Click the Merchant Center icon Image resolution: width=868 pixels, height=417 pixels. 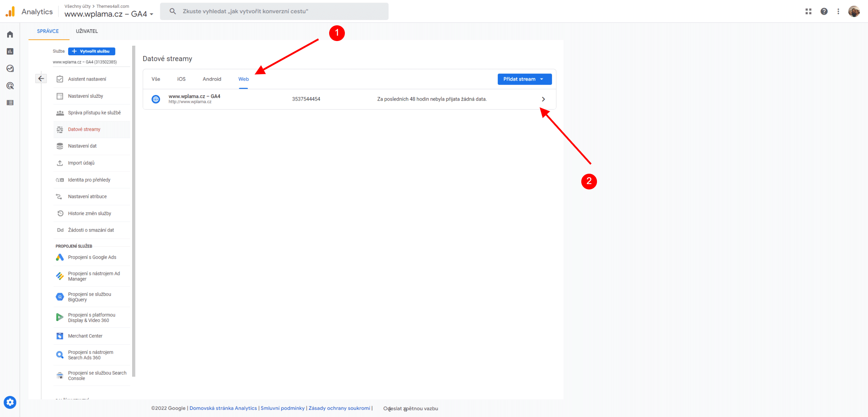60,336
